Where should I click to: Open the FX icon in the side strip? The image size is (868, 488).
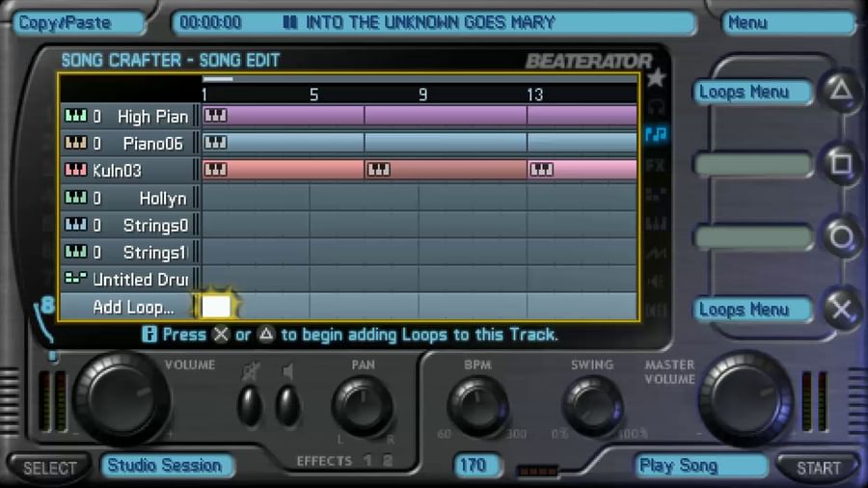coord(656,165)
